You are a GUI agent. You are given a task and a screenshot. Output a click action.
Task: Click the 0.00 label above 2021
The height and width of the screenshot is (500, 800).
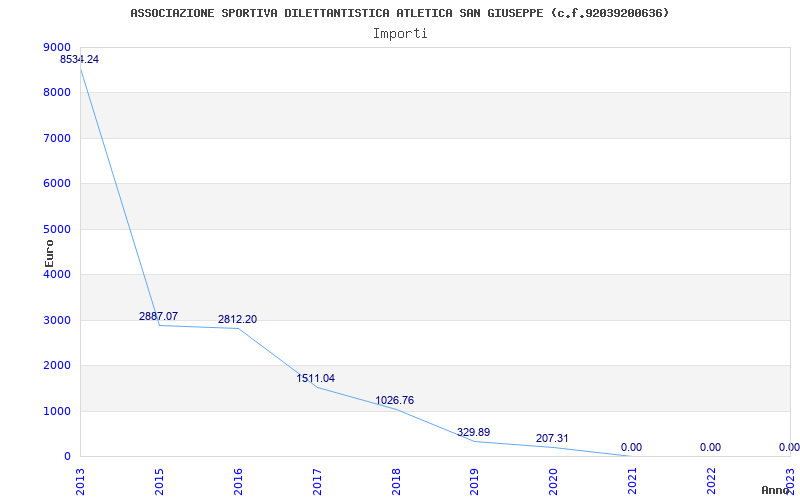pyautogui.click(x=632, y=447)
